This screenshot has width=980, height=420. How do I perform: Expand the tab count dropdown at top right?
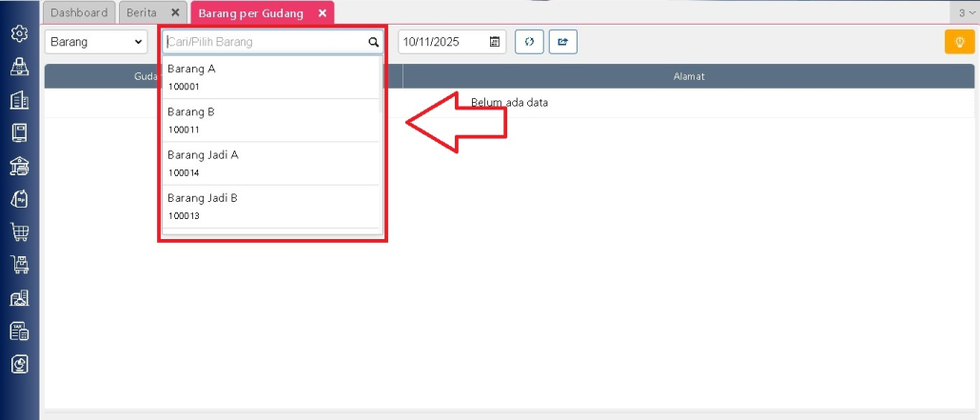(966, 13)
